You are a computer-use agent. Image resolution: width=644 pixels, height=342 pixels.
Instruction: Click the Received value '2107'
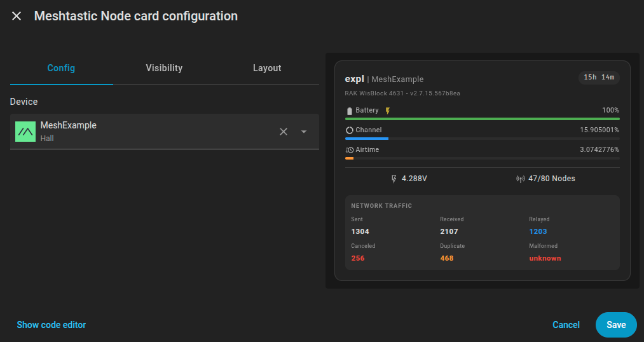[x=449, y=231]
